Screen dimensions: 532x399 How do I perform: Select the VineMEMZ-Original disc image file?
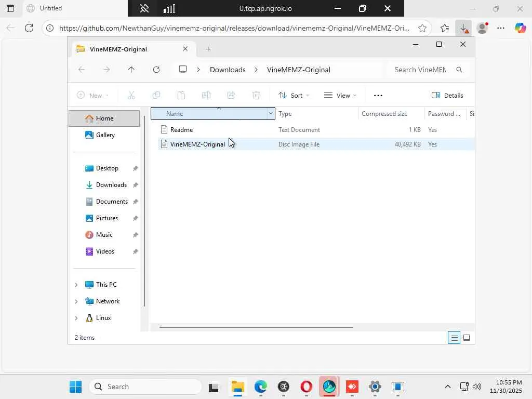point(197,144)
